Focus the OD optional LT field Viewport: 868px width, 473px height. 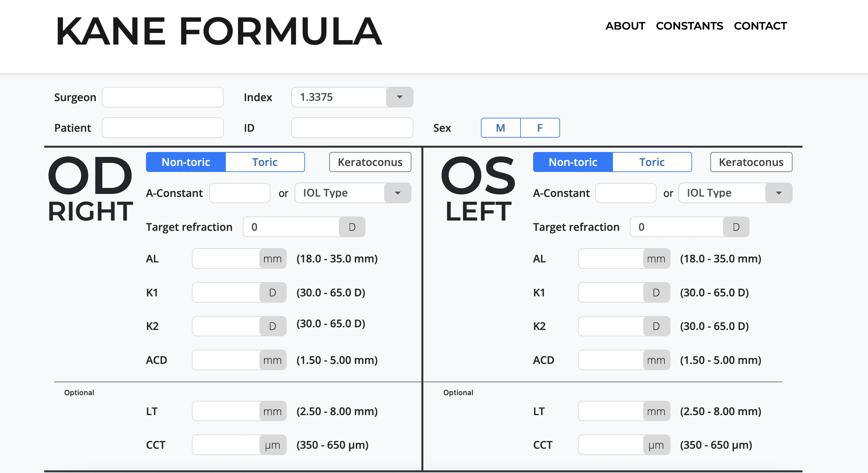tap(226, 411)
